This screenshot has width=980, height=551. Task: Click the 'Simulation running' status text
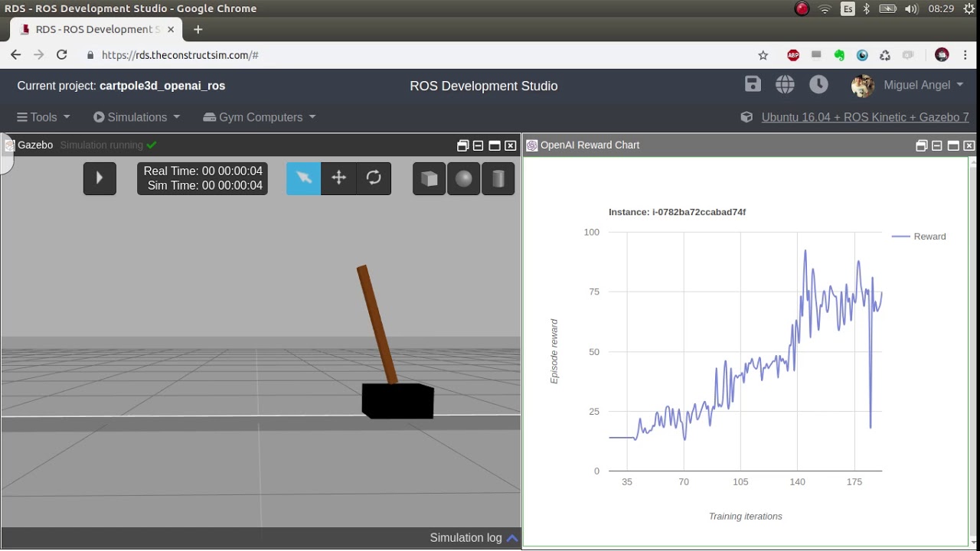pyautogui.click(x=101, y=145)
